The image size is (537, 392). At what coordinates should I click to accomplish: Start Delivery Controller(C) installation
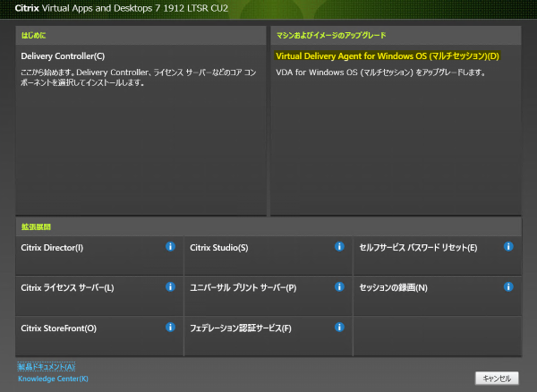[x=63, y=56]
